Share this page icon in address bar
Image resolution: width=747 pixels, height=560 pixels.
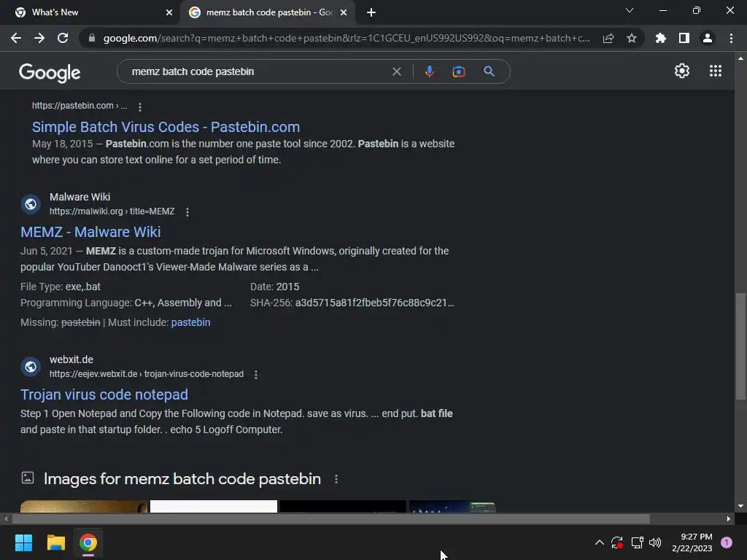(608, 38)
